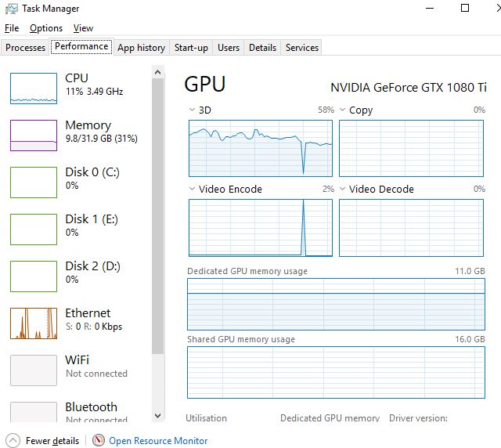Click Fewer details button text
The height and width of the screenshot is (448, 501).
click(x=52, y=441)
